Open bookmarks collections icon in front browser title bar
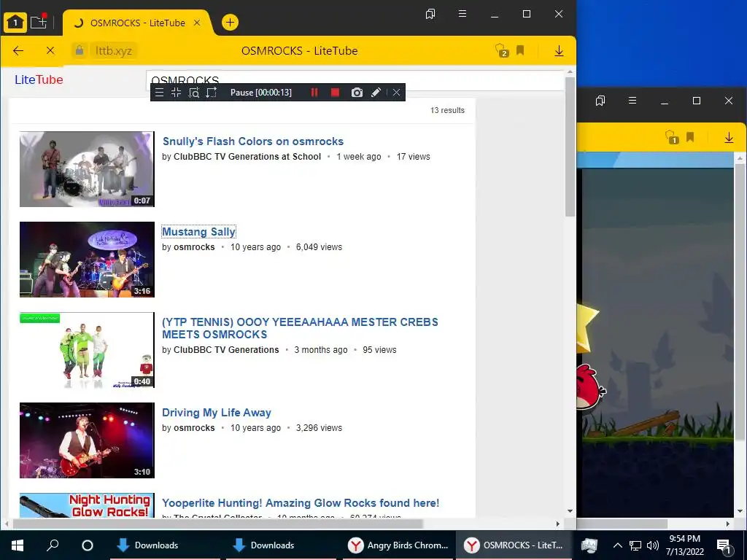 point(430,15)
